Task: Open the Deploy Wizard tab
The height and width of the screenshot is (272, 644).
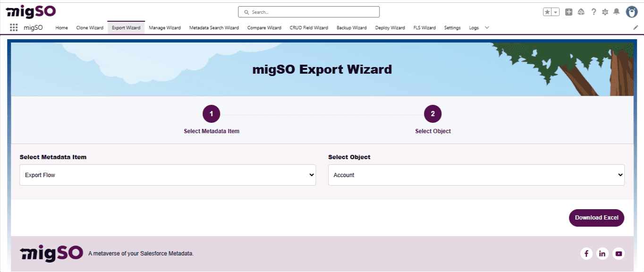Action: tap(390, 28)
